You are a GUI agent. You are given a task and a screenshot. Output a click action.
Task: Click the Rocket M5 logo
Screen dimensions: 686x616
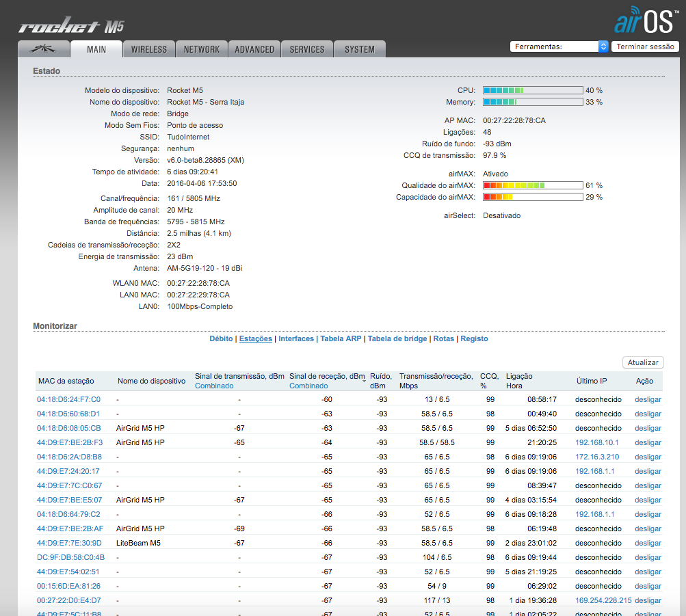71,25
